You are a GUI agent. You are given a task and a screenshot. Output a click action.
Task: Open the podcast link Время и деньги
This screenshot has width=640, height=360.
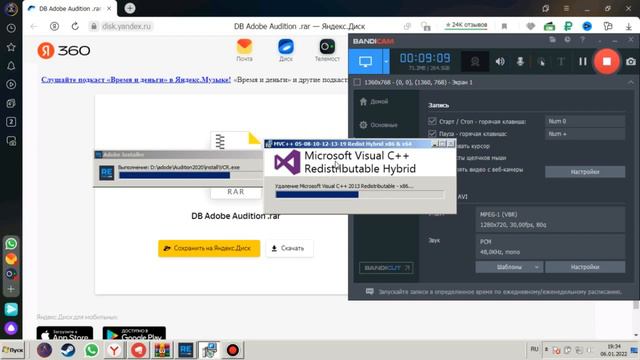pos(136,80)
